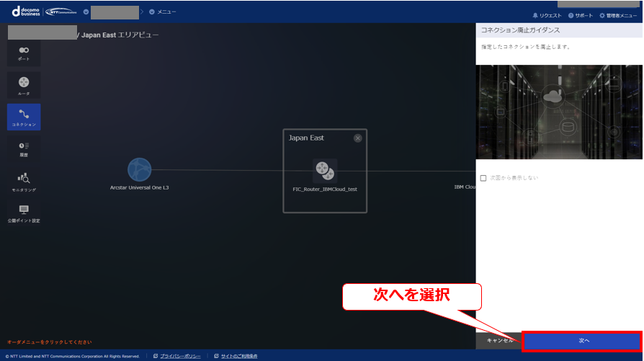Click the Arcstar Universal One L3 label
This screenshot has height=361, width=644.
140,187
